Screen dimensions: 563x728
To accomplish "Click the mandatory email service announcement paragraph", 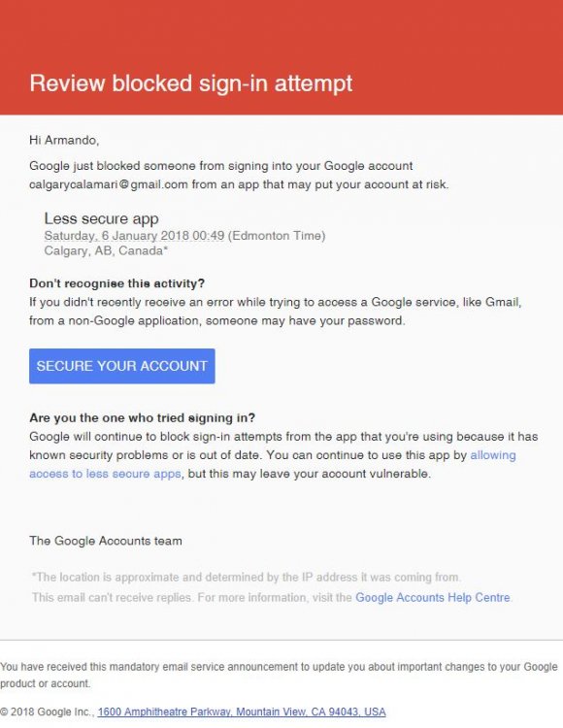I will (279, 675).
